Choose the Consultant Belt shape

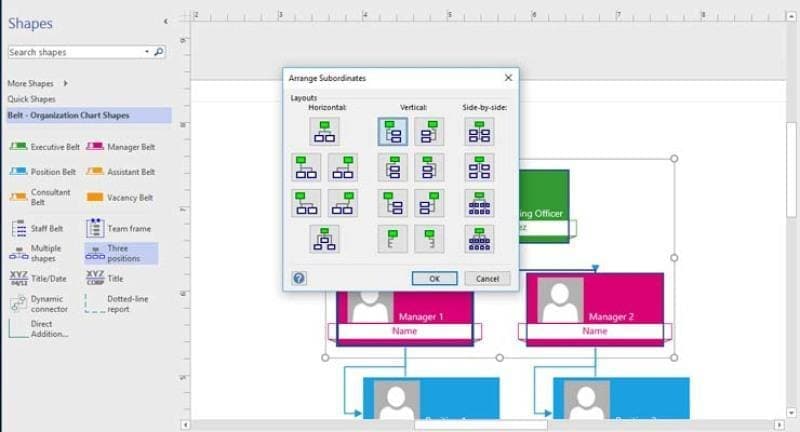coord(40,197)
